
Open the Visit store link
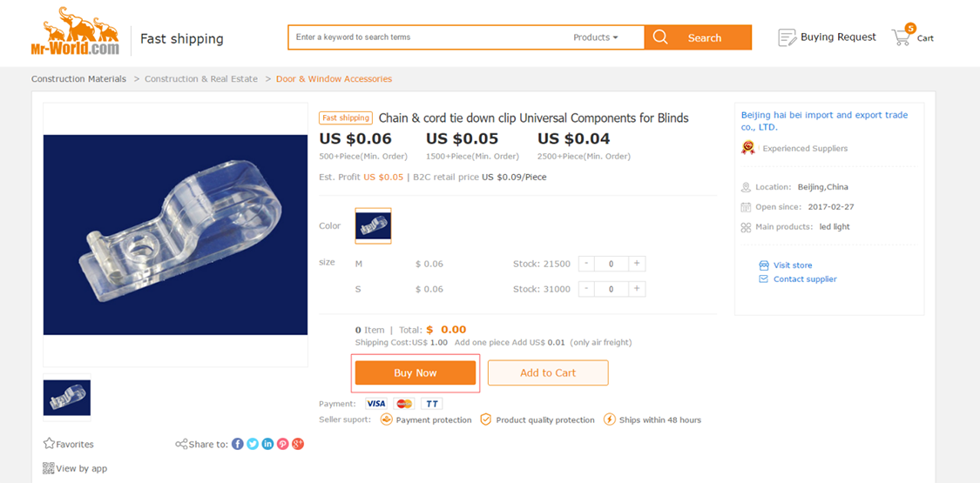pyautogui.click(x=792, y=265)
